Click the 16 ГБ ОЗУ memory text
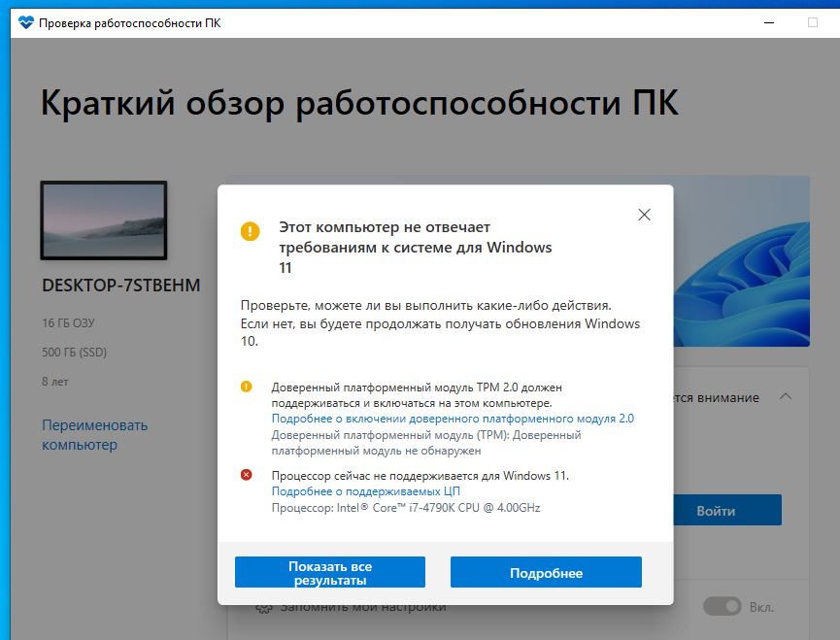Screen dimensions: 840x640 coord(68,323)
